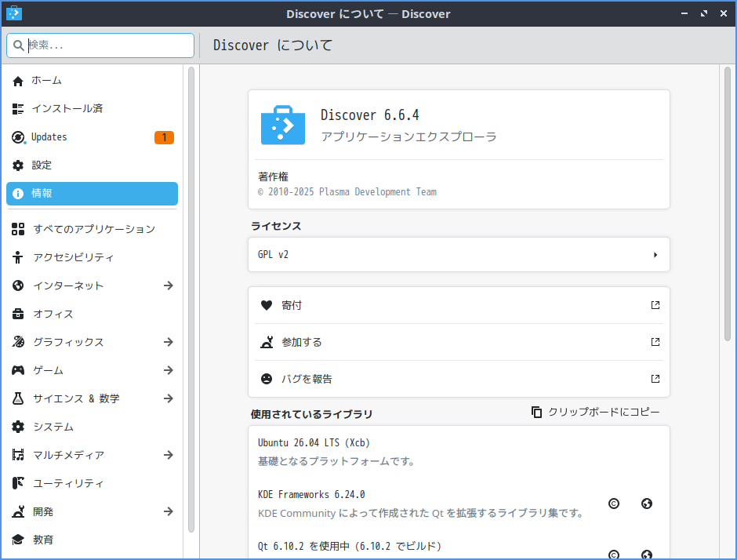Expand the GPL v2 license arrow

click(655, 255)
